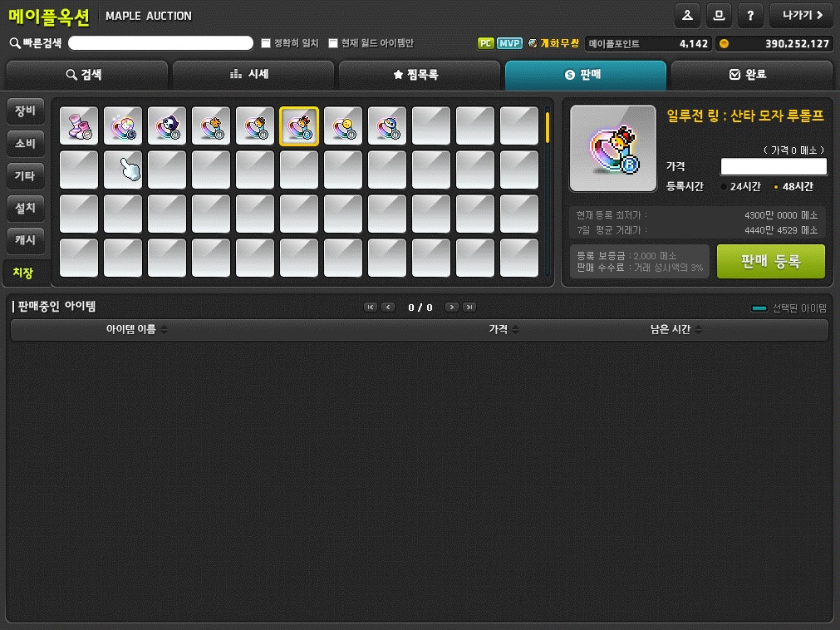Click the 개화무쌍 character name
Screen dimensions: 840x630
click(559, 43)
